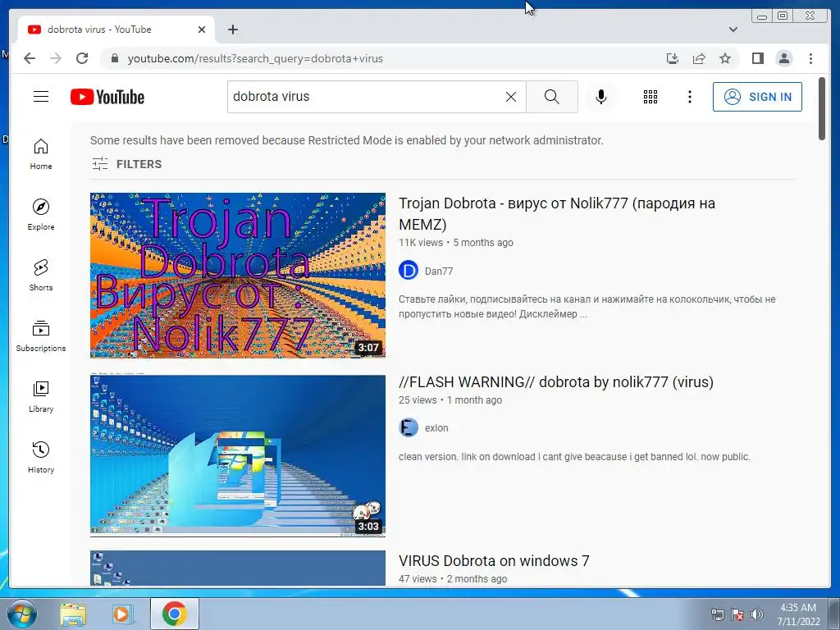Screen dimensions: 840x630
Task: Click the SIGN IN button
Action: (757, 97)
